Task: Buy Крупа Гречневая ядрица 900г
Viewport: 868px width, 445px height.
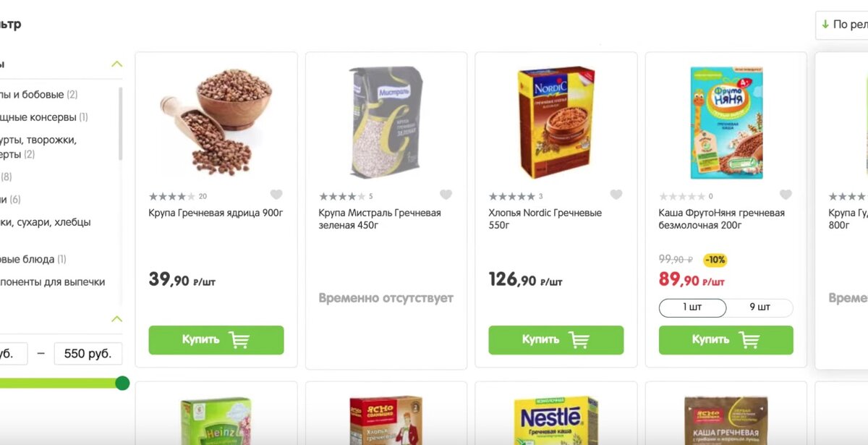Action: click(x=216, y=340)
